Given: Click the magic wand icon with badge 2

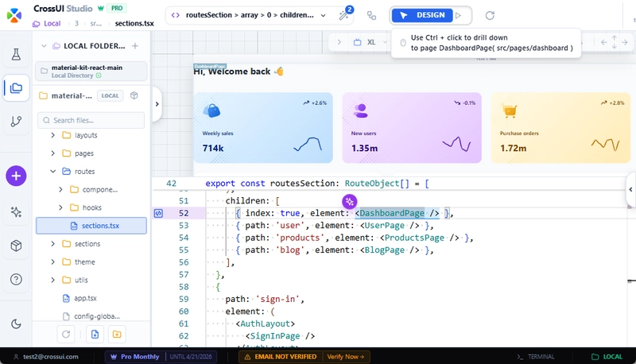Looking at the screenshot, I should pyautogui.click(x=345, y=14).
